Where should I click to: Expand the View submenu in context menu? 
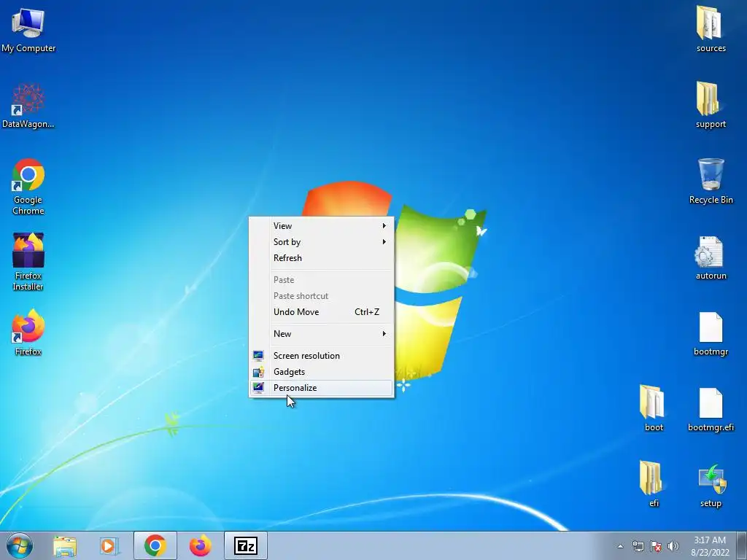tap(321, 226)
